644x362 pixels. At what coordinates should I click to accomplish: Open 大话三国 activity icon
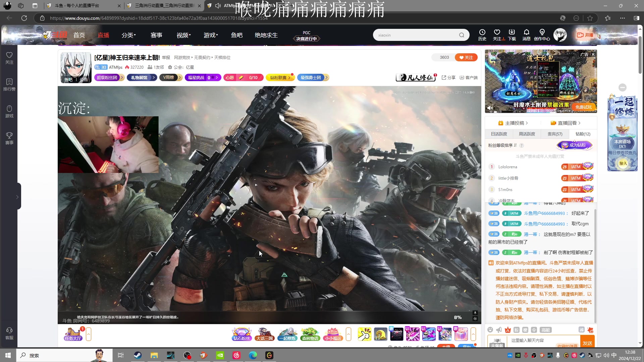265,334
